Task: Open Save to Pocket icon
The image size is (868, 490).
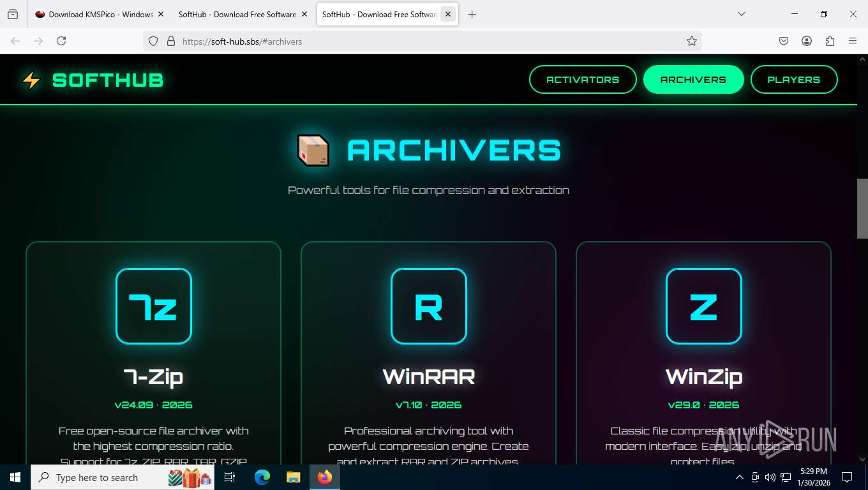Action: pos(784,41)
